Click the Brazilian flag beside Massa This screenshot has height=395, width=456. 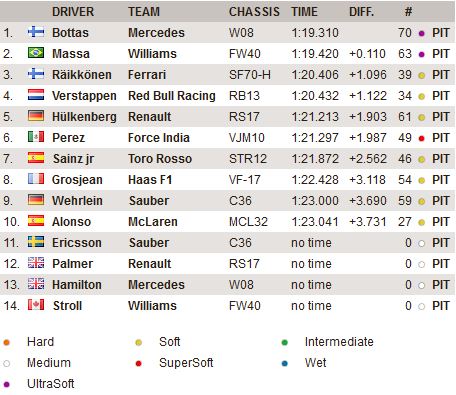click(x=36, y=53)
